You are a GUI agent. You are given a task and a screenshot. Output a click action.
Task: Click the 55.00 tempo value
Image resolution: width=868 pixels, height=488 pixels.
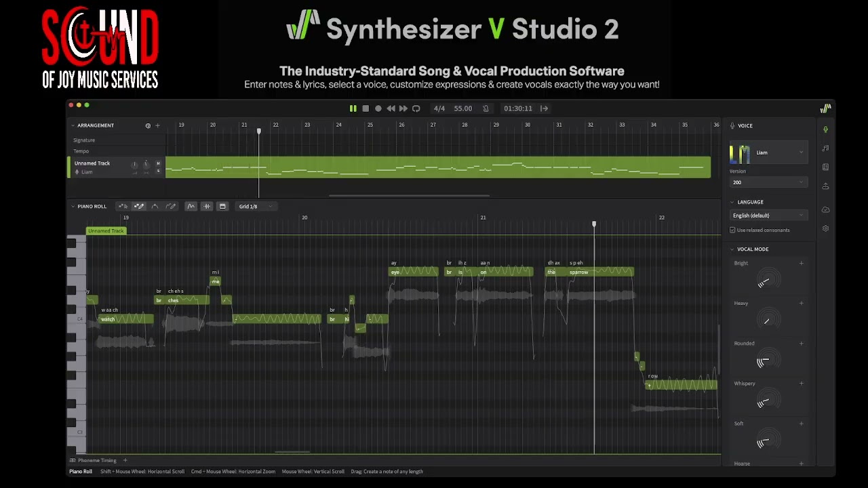(463, 108)
